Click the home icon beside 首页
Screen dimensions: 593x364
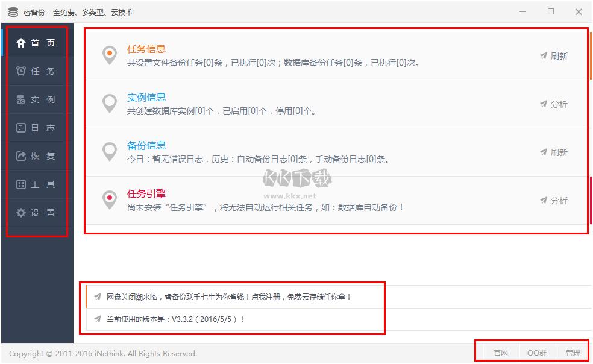tap(21, 42)
